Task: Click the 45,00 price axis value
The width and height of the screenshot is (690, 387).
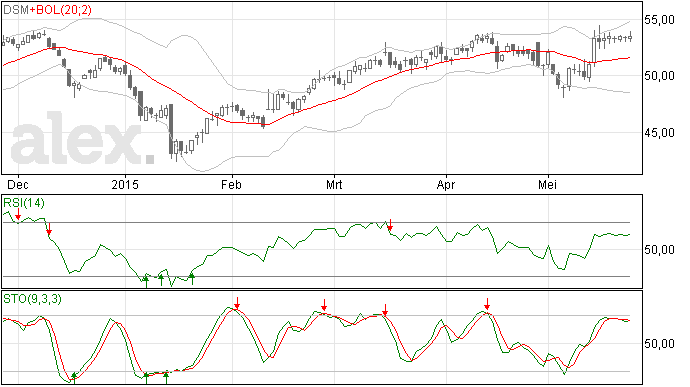Action: tap(659, 133)
